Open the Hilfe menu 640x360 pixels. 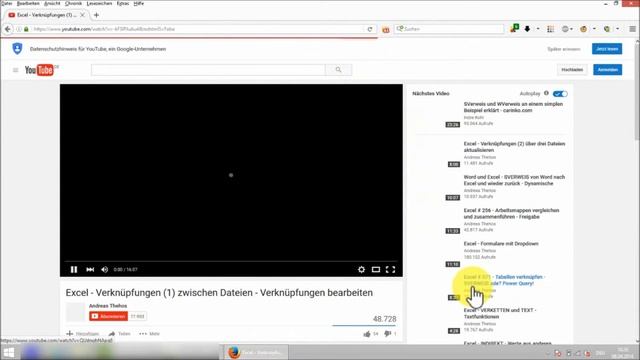pyautogui.click(x=139, y=3)
